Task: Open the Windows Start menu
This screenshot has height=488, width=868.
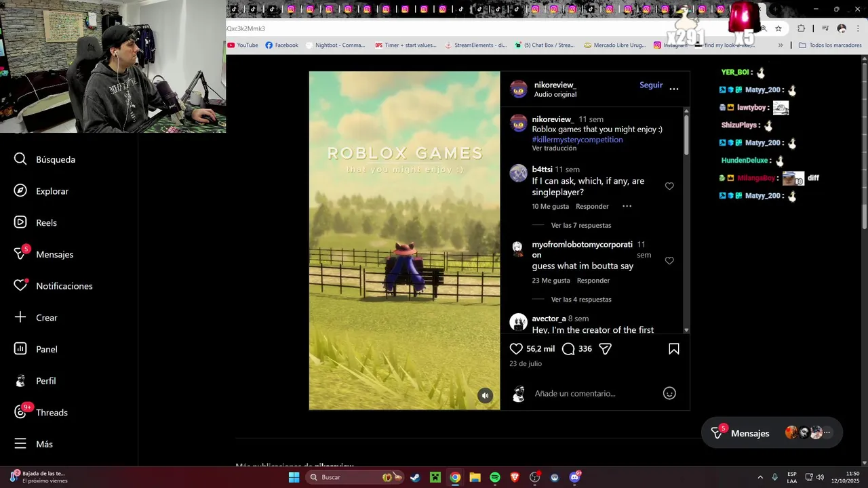Action: 294,477
